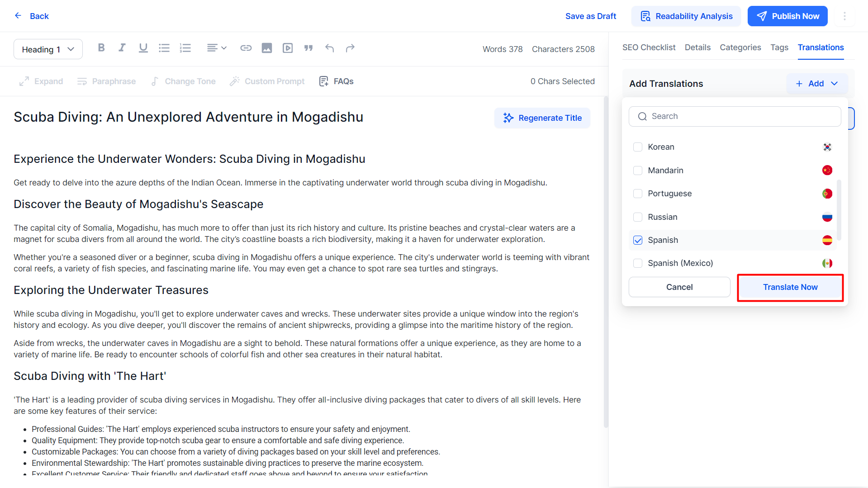This screenshot has height=488, width=868.
Task: Click the Russian flag icon
Action: tap(827, 217)
